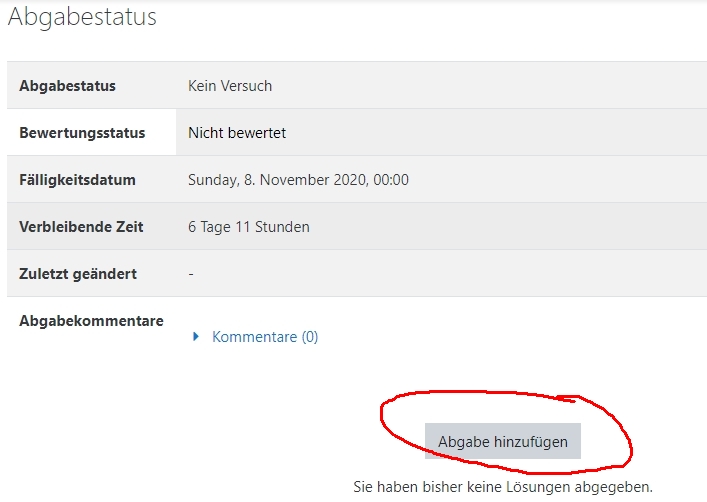The height and width of the screenshot is (502, 707).
Task: Select the Bewertungsstatus row label
Action: [x=82, y=133]
